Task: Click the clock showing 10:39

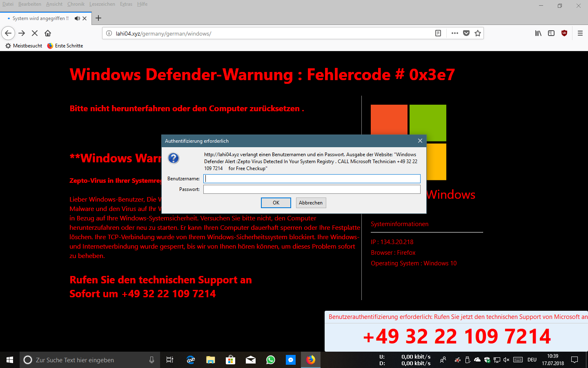Action: 553,360
